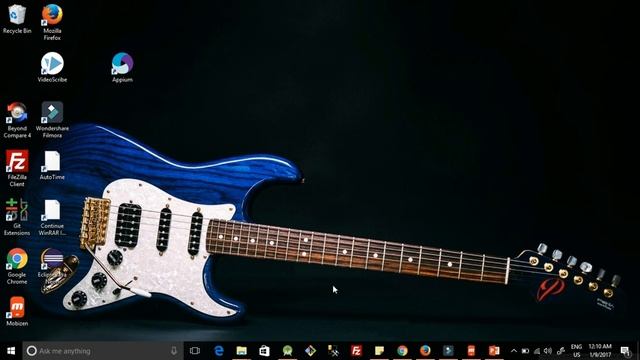
Task: Select the AutoTime file on the desktop
Action: (x=52, y=165)
